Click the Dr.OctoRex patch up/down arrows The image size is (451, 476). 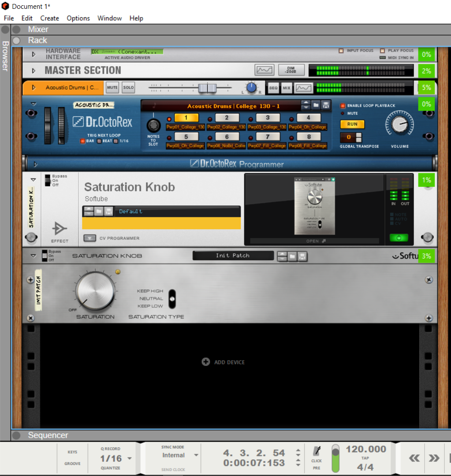tap(306, 105)
